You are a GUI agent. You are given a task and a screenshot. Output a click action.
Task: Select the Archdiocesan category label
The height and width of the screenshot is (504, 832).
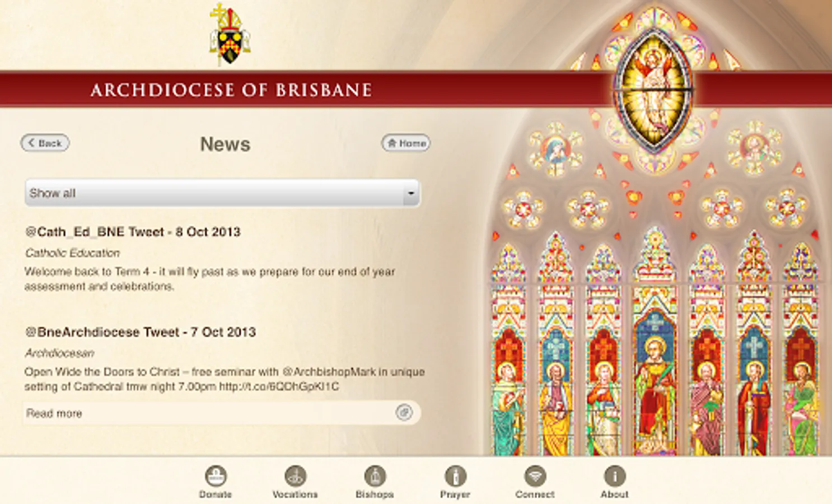[x=59, y=353]
